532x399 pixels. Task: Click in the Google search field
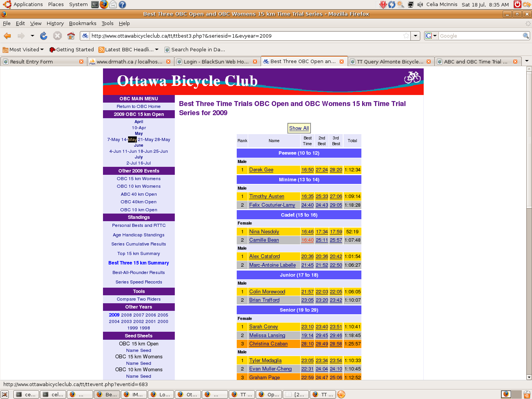(x=480, y=36)
